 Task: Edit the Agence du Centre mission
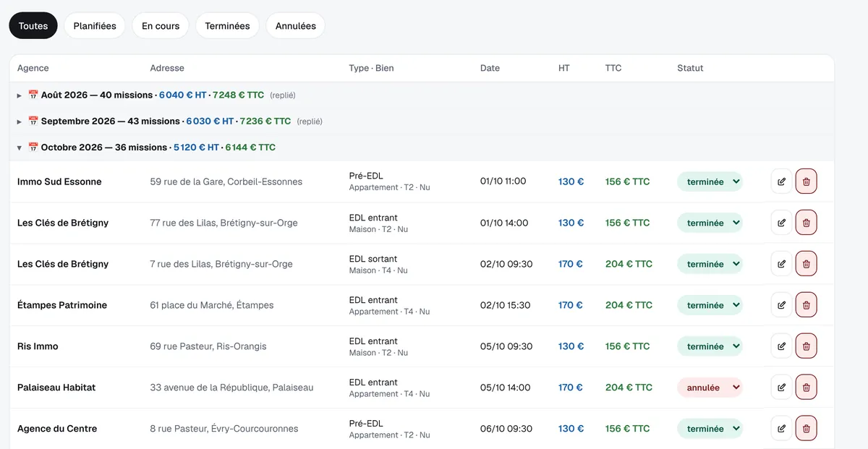781,429
